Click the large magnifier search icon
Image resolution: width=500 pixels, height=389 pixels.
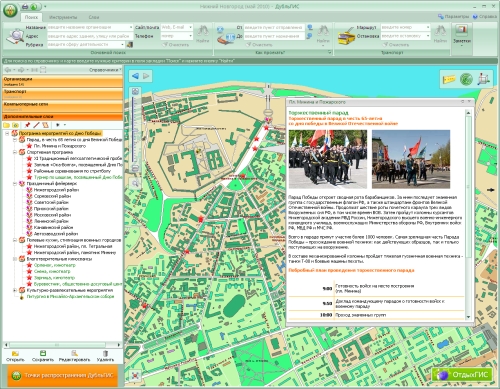point(15,36)
